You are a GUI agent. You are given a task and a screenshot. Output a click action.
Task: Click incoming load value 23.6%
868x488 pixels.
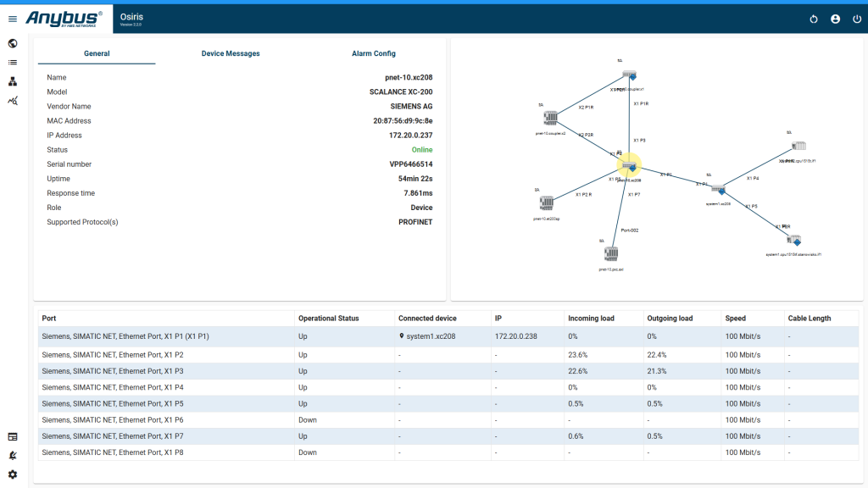tap(578, 355)
